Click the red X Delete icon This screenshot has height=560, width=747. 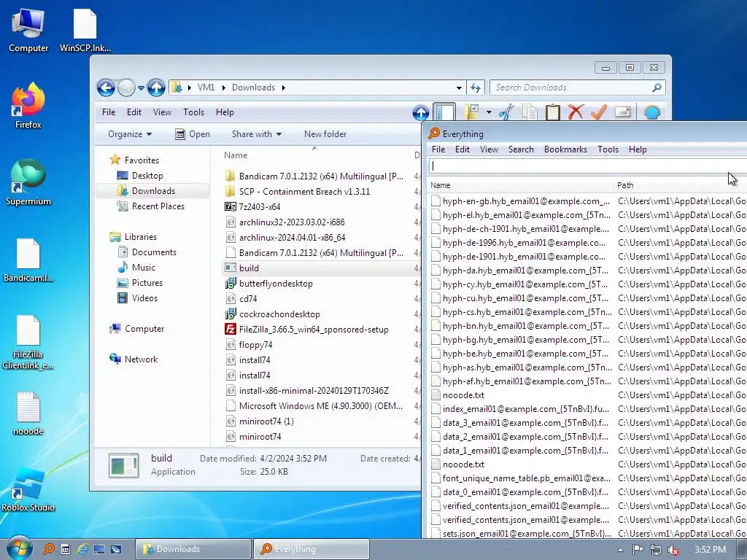click(576, 112)
